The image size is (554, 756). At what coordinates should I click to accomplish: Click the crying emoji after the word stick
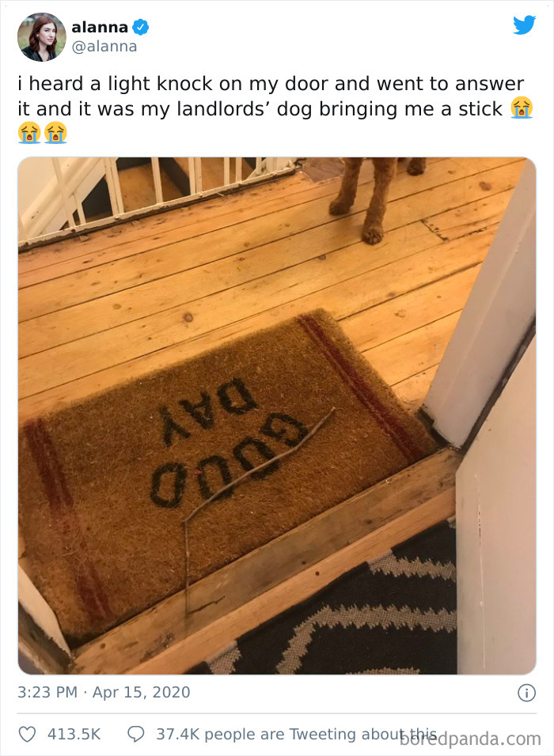pyautogui.click(x=522, y=108)
